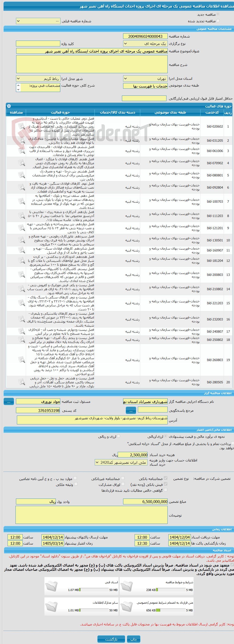The image size is (234, 644).
Task: Toggle the اوراق مشارکت checkbox
Action: 123,484
